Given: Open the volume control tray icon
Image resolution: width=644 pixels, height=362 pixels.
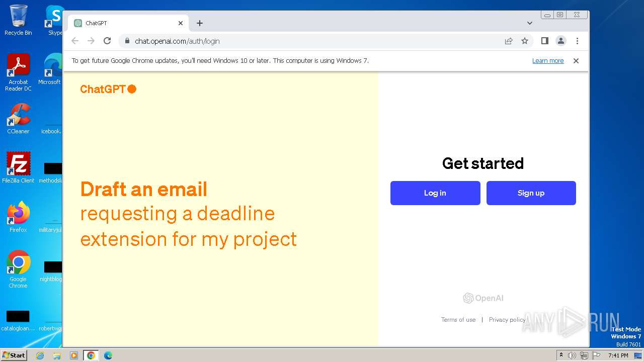Looking at the screenshot, I should (572, 355).
